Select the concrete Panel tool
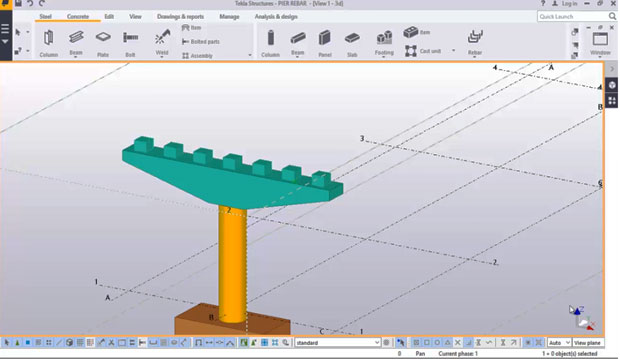The width and height of the screenshot is (620, 360). pos(325,44)
